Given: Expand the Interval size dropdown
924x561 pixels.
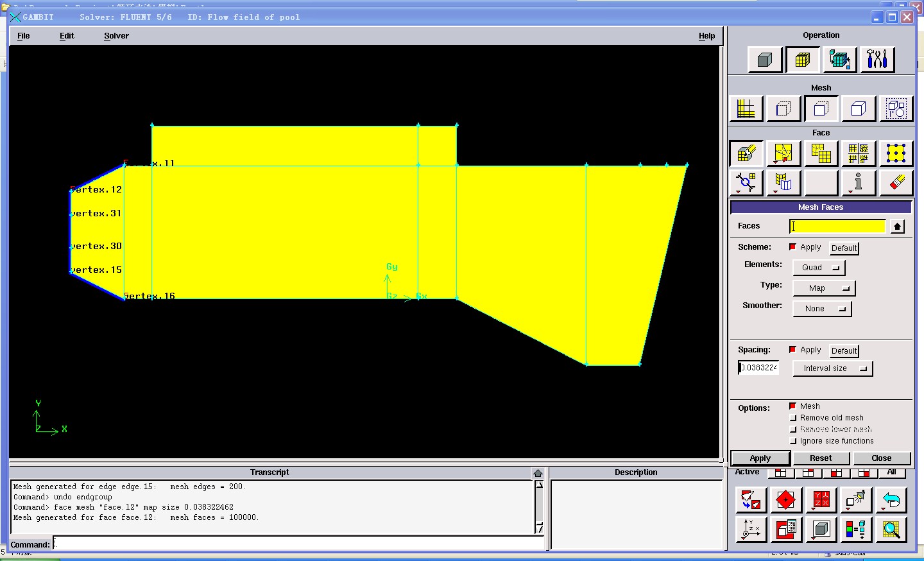Looking at the screenshot, I should tap(833, 368).
